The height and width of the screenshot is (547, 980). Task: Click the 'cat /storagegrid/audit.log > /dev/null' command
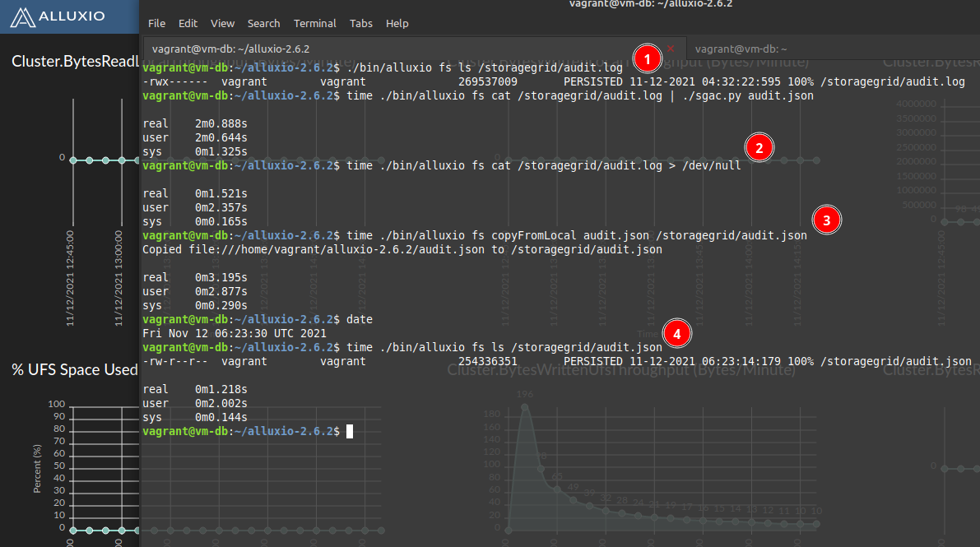(544, 165)
